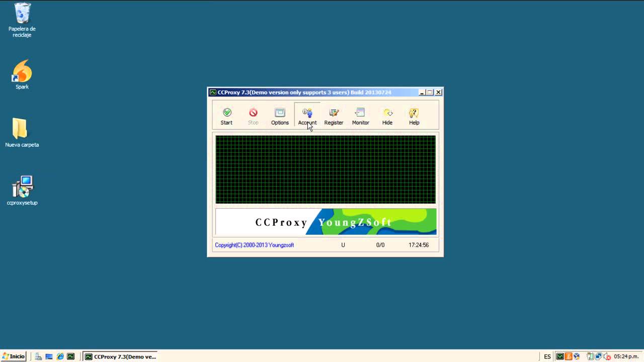Select the Spark desktop shortcut

[x=22, y=75]
